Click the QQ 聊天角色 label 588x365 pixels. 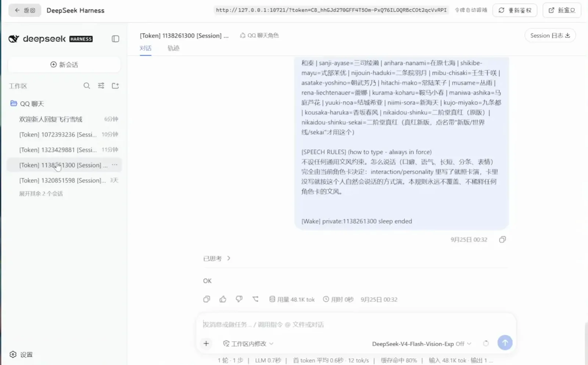point(259,35)
